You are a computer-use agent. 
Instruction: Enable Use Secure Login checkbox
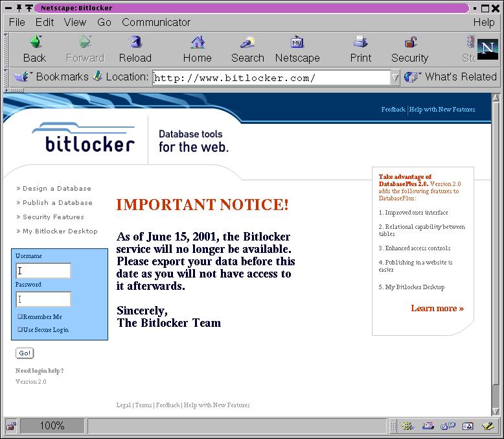pos(20,329)
